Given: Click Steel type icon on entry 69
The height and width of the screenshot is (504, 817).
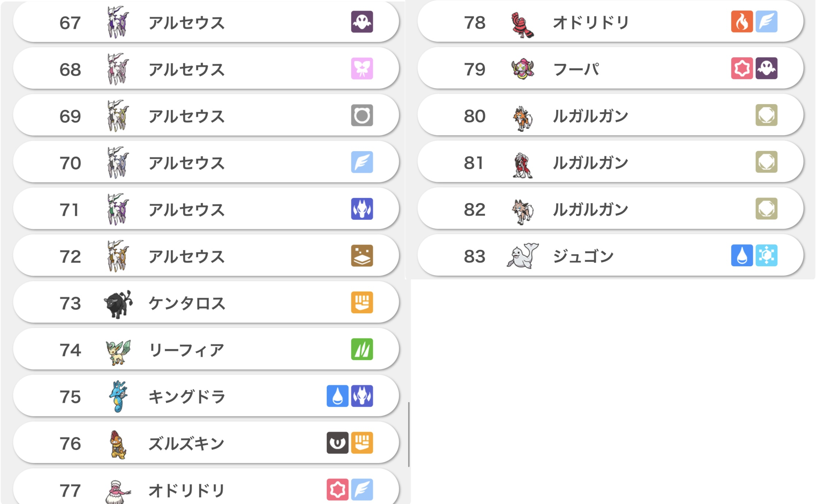Looking at the screenshot, I should tap(362, 115).
